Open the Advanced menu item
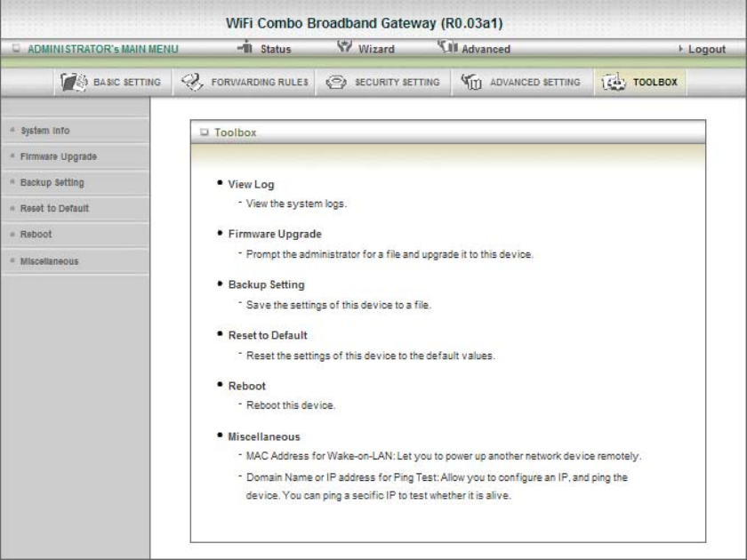 pyautogui.click(x=486, y=49)
